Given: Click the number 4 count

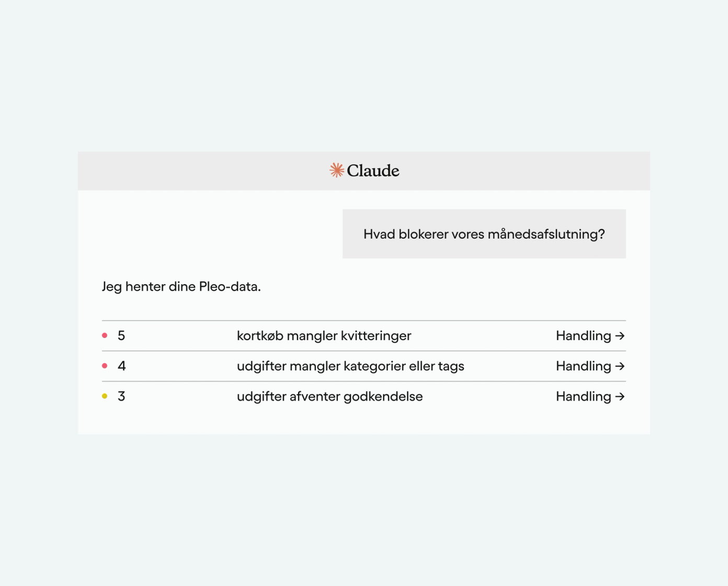Looking at the screenshot, I should click(121, 366).
